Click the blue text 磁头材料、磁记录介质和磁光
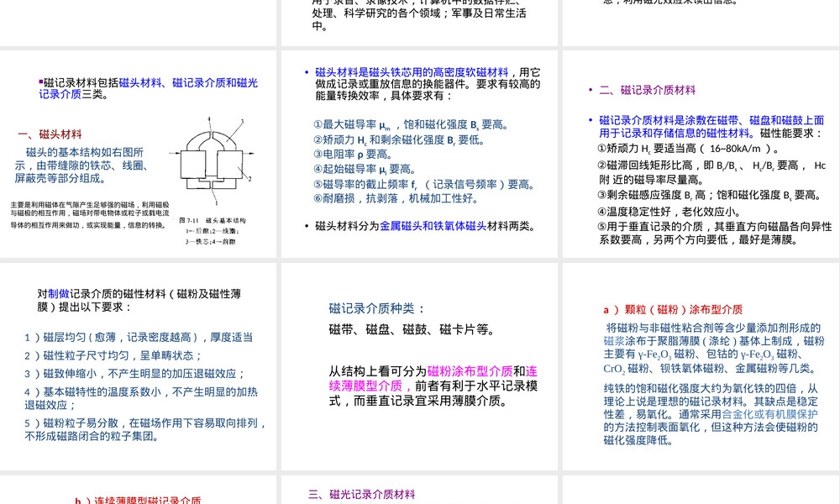 [188, 82]
